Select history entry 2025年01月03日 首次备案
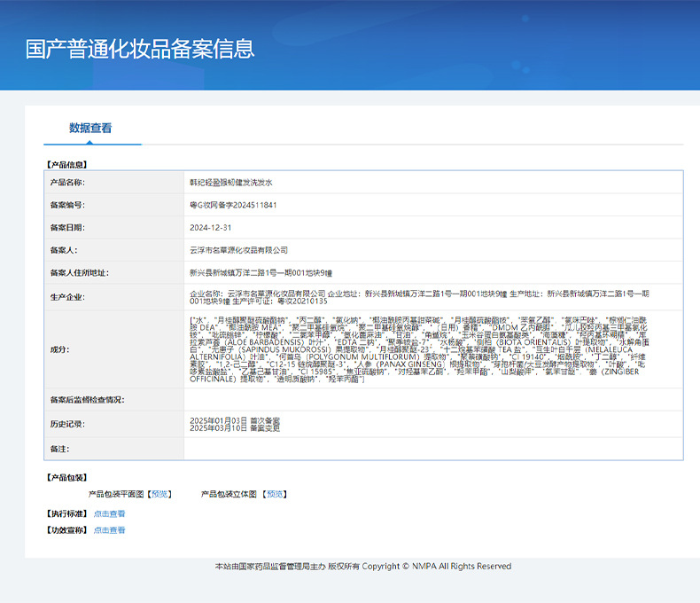The image size is (700, 603). [x=235, y=420]
